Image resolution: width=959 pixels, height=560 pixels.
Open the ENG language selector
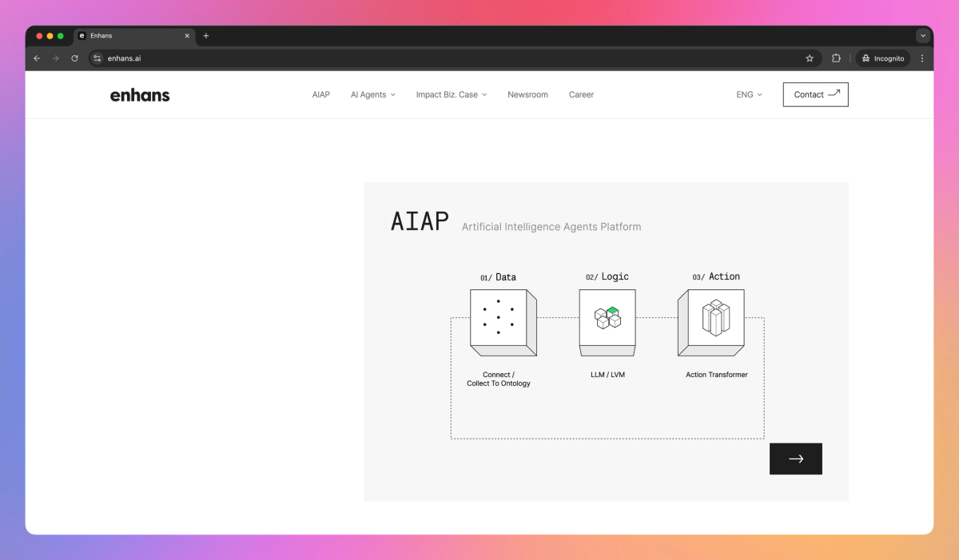(750, 94)
